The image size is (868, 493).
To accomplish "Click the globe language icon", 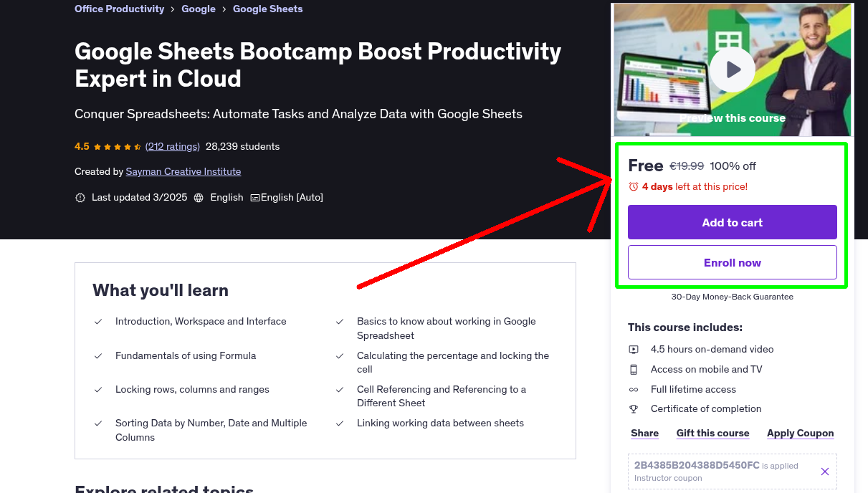I will 199,198.
